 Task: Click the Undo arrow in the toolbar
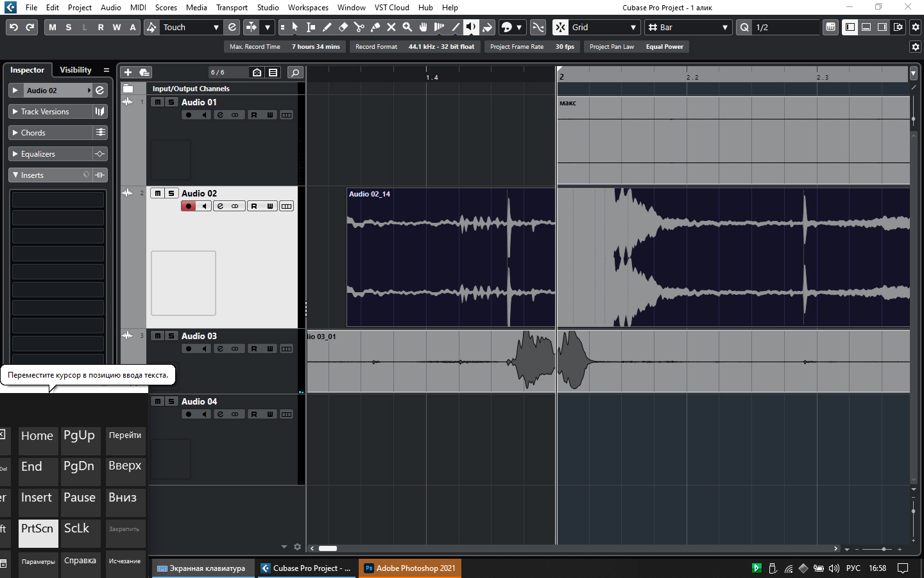[13, 27]
